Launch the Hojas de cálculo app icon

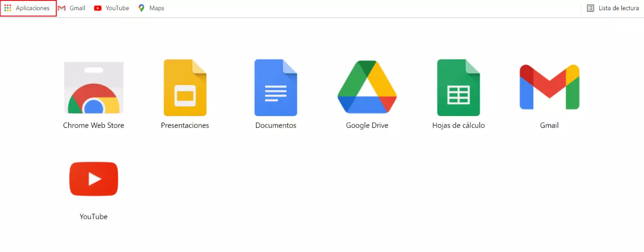pos(459,87)
